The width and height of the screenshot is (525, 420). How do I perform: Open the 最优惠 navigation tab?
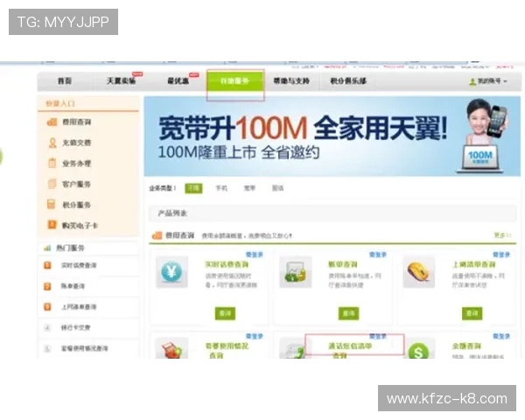point(178,81)
